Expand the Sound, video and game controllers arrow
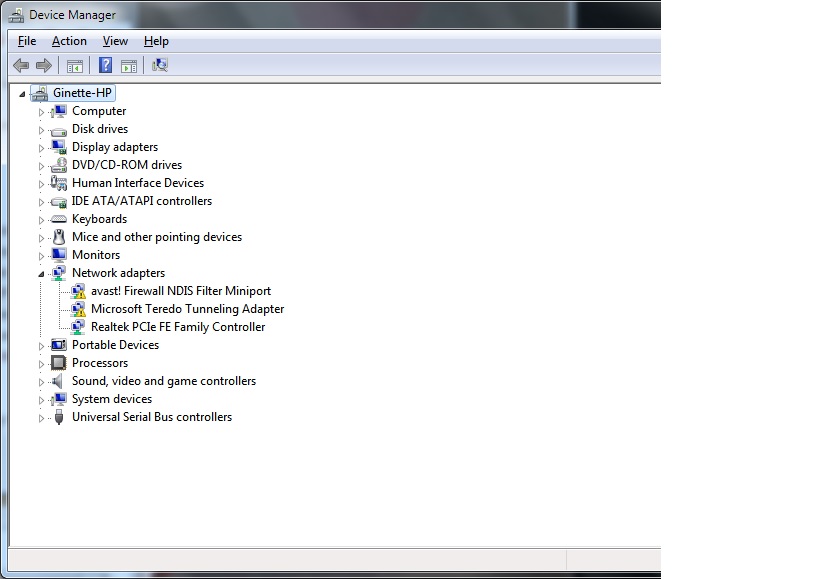This screenshot has height=579, width=819. click(x=41, y=382)
